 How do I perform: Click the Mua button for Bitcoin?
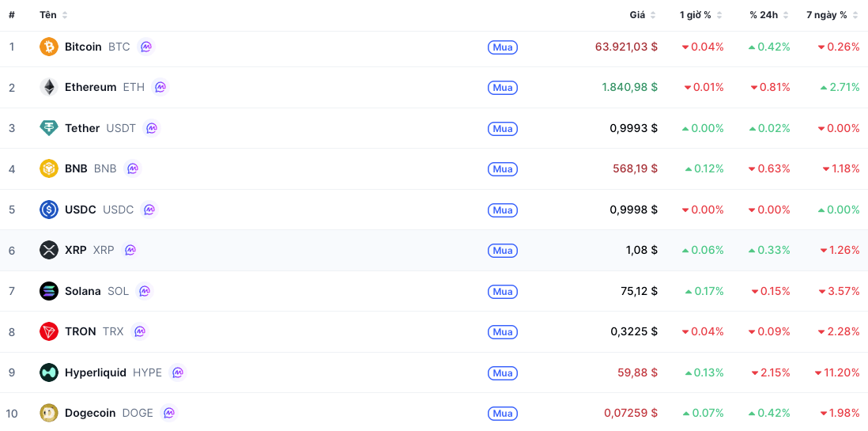(x=503, y=47)
